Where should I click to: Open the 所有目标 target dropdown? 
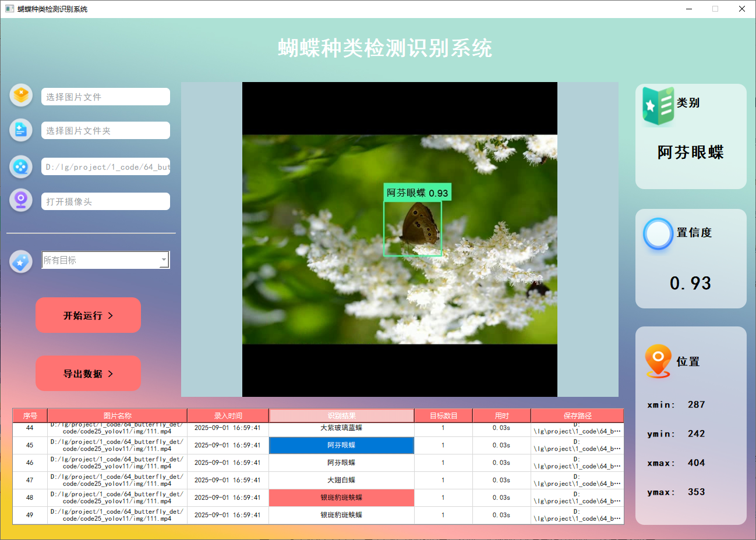pos(105,260)
